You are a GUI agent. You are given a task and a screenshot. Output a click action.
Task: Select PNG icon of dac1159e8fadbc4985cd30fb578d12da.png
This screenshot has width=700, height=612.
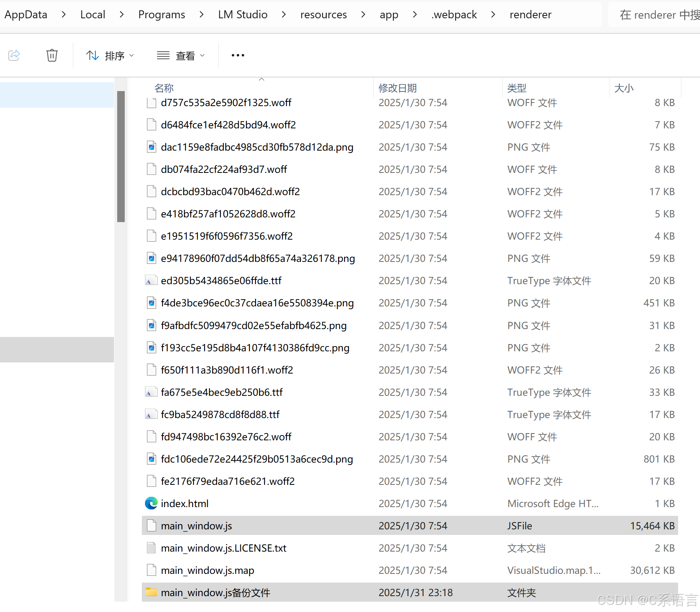pos(151,147)
